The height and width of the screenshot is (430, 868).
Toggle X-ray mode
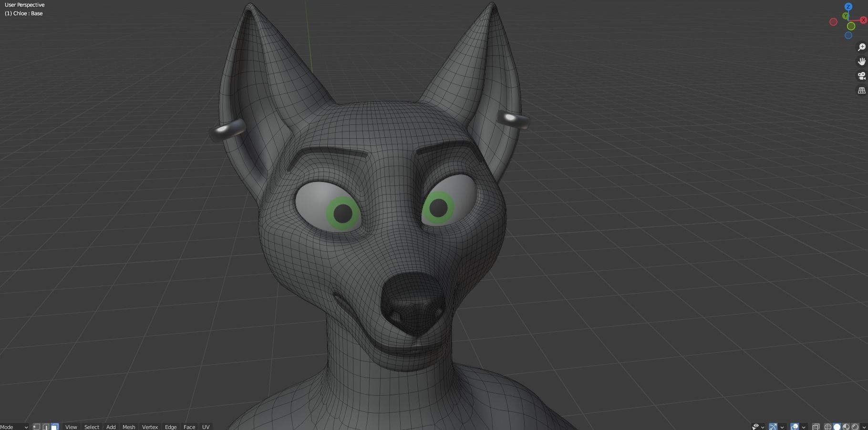pos(816,427)
